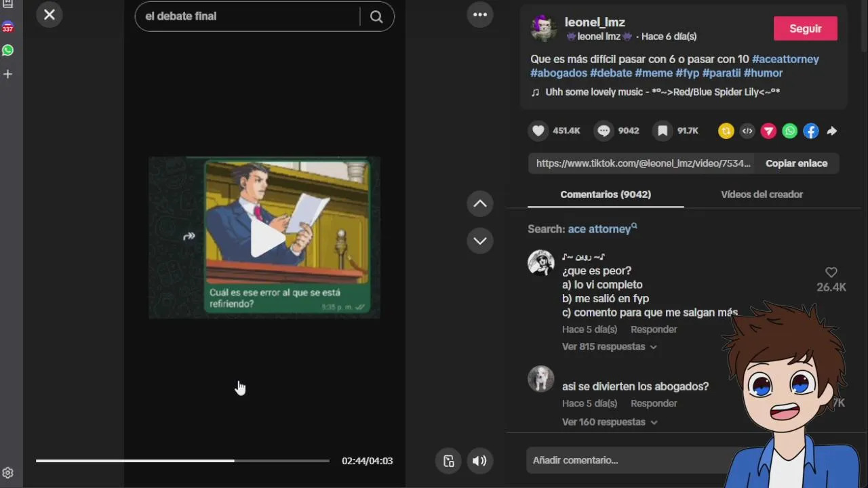Close the TikTok video viewer
Viewport: 868px width, 488px height.
(50, 15)
